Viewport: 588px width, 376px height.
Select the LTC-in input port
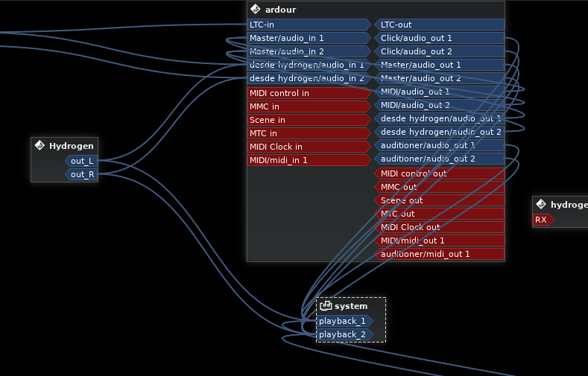click(x=308, y=25)
